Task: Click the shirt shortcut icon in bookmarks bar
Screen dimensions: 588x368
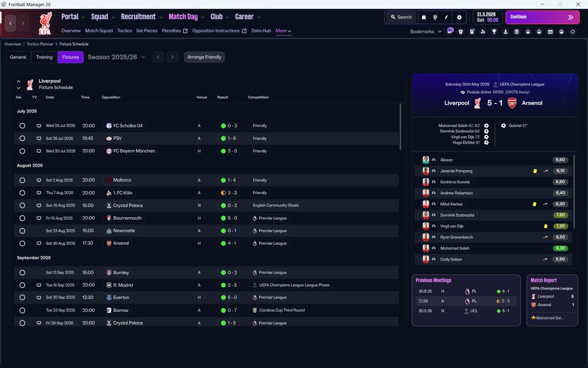Action: pos(461,32)
